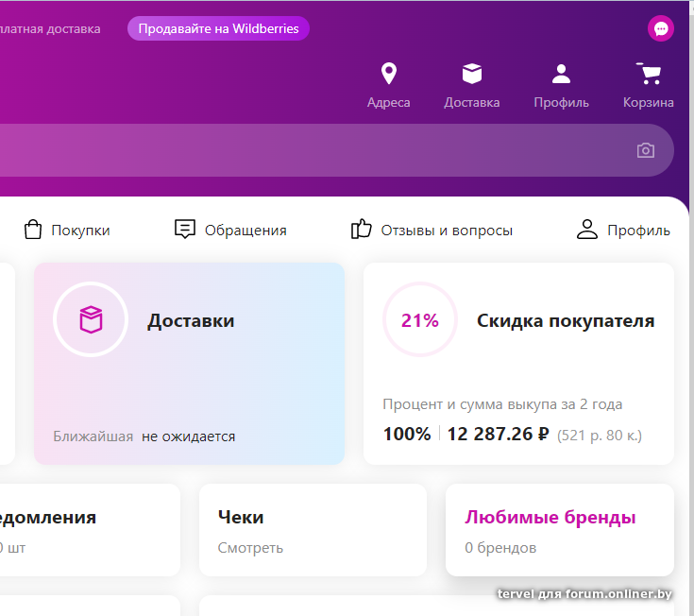Open the Покупки menu item
The width and height of the screenshot is (694, 616).
[x=80, y=231]
